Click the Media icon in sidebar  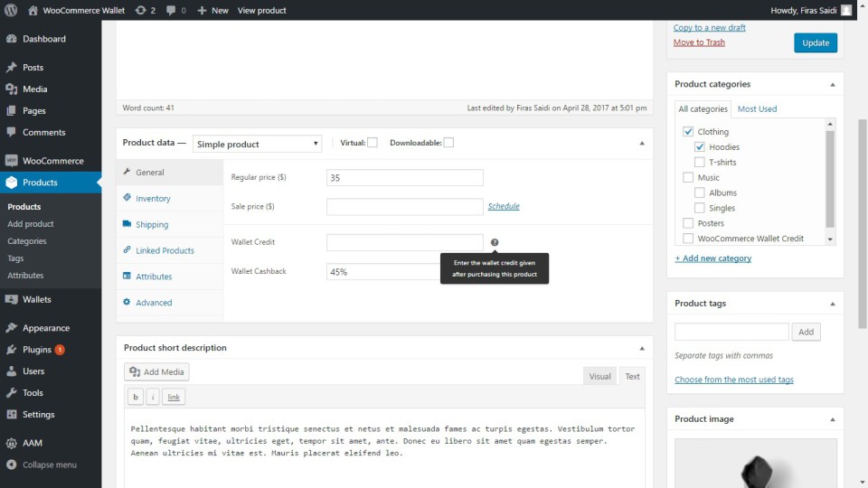pos(11,89)
